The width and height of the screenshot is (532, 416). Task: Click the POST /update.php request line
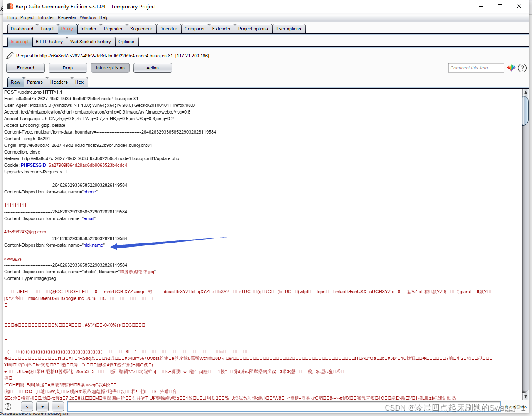click(33, 92)
